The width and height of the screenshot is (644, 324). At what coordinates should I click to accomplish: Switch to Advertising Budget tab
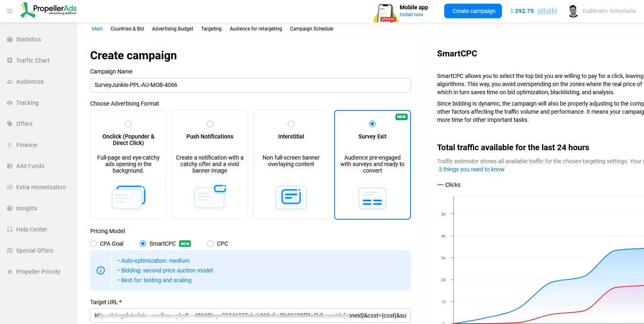(x=173, y=29)
